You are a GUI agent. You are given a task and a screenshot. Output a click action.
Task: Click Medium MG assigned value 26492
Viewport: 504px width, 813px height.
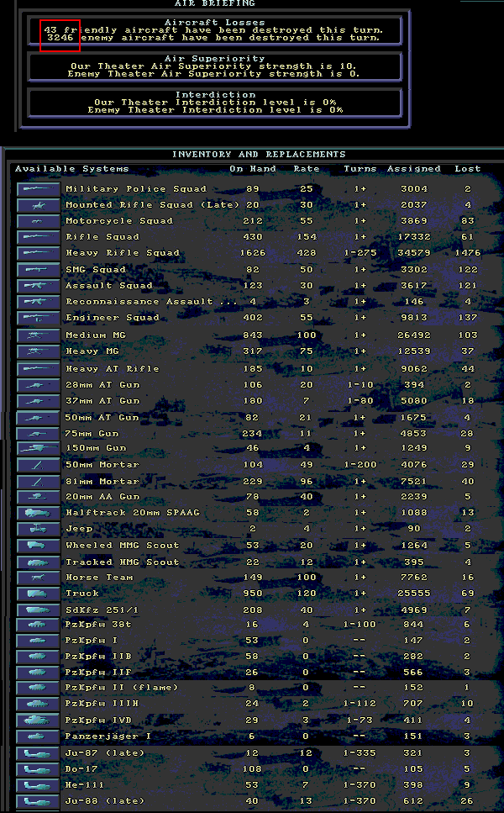coord(414,335)
